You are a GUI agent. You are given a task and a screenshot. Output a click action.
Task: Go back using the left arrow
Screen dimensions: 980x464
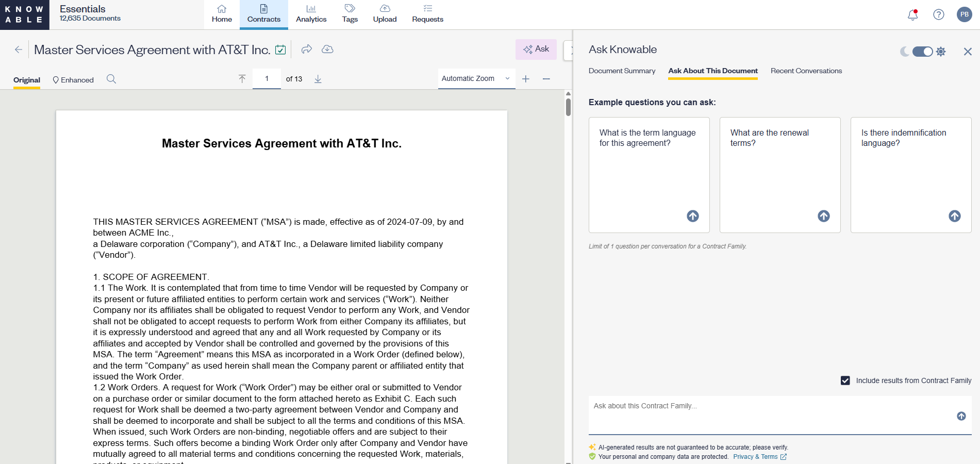point(19,49)
